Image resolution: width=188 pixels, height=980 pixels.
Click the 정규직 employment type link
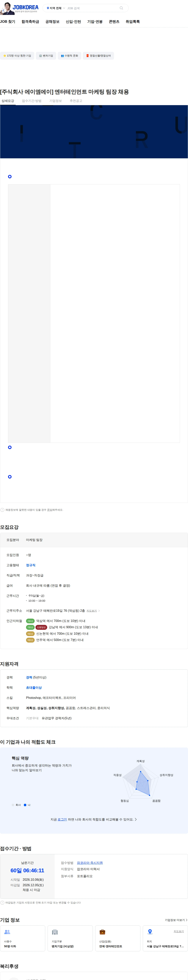pos(31,565)
